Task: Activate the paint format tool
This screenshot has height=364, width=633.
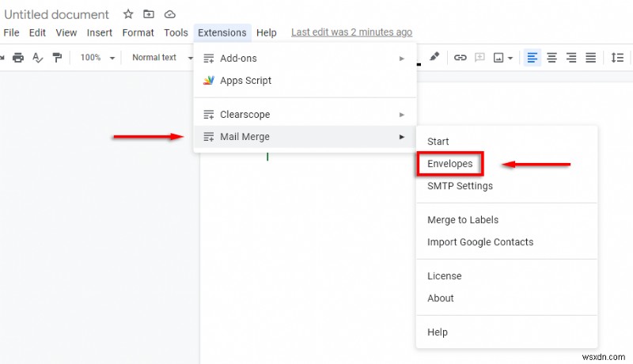Action: click(57, 58)
